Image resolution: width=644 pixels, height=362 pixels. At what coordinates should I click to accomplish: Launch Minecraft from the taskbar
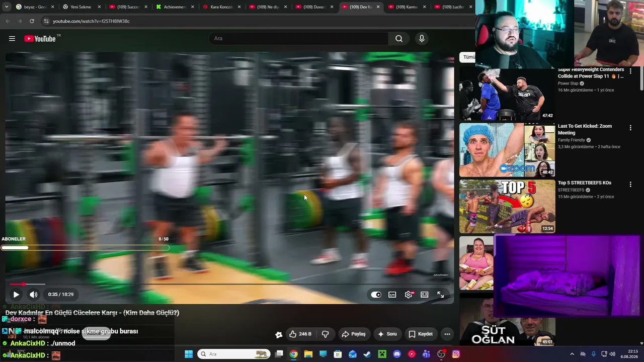point(382,354)
